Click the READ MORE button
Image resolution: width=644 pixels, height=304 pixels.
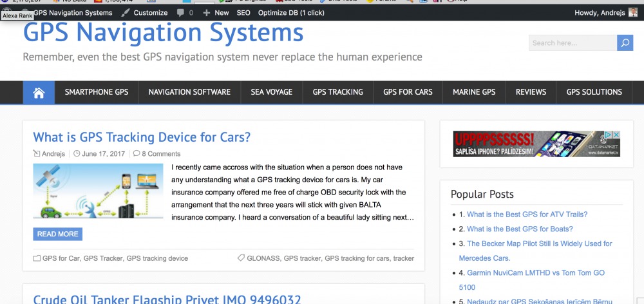(x=57, y=234)
